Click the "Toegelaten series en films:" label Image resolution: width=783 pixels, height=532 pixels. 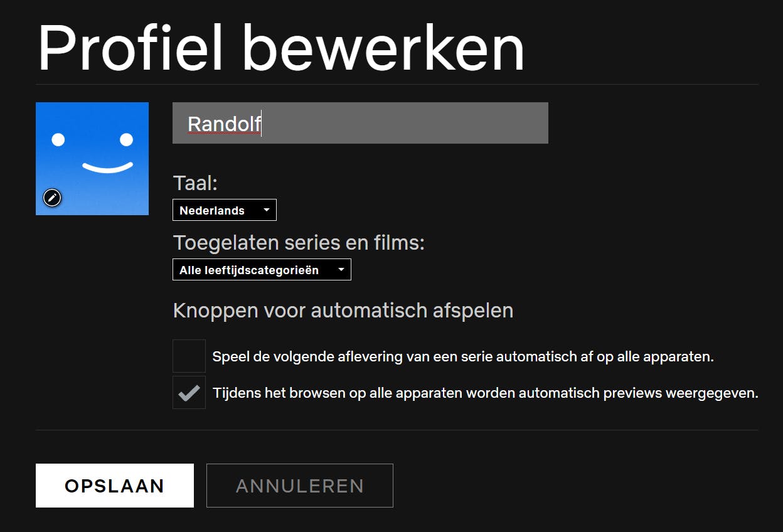coord(299,243)
